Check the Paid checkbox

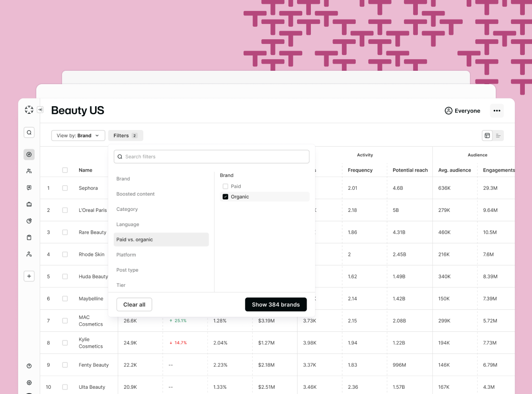[x=225, y=186]
